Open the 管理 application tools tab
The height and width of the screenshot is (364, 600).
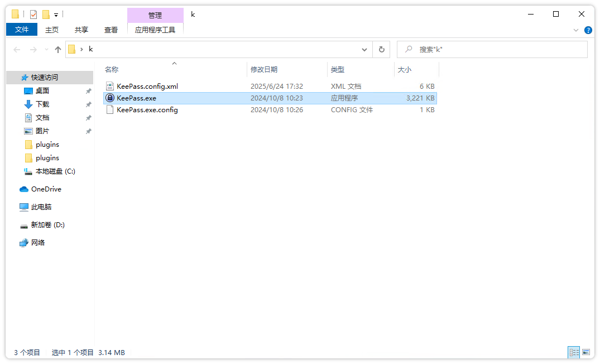tap(155, 15)
